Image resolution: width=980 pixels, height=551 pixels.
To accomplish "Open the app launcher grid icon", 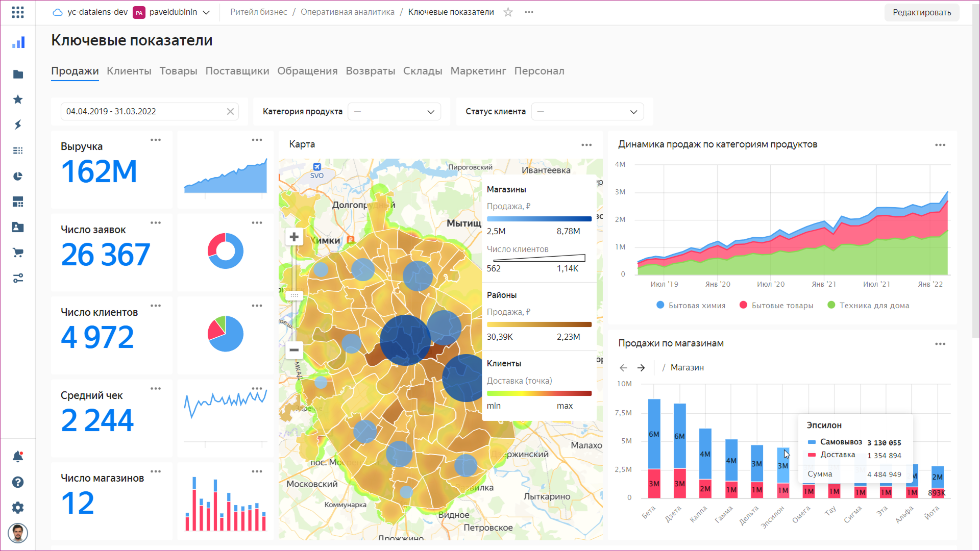I will click(x=18, y=12).
